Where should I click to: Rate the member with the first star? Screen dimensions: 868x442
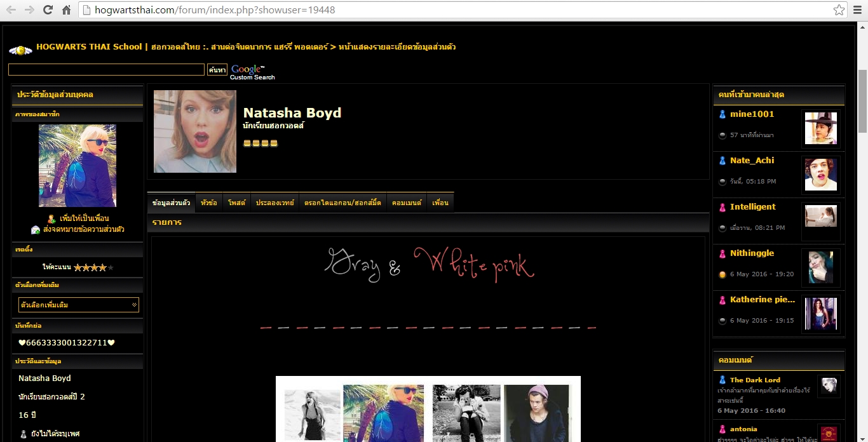tap(78, 267)
